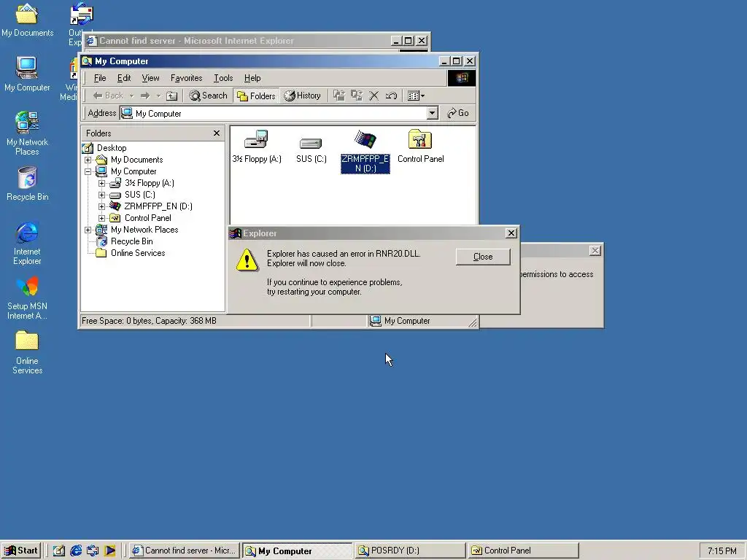Image resolution: width=747 pixels, height=560 pixels.
Task: Select ZRMPFPP_EN (D:) drive icon in file pane
Action: [x=365, y=152]
